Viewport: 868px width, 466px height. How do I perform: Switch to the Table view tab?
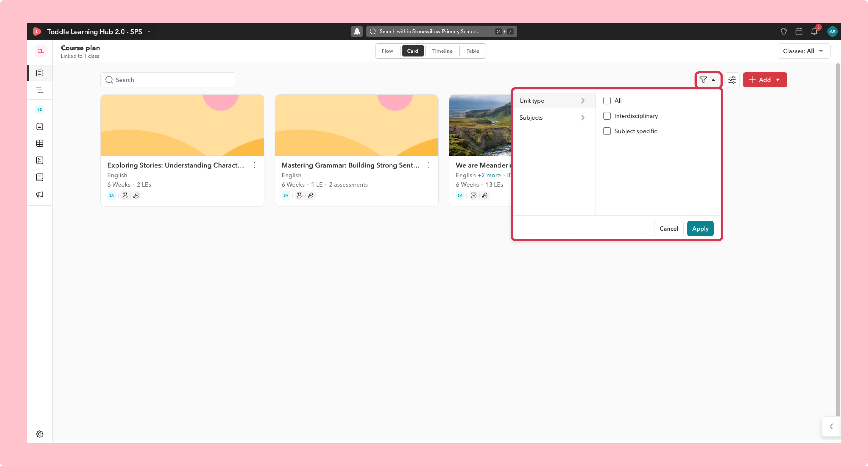(x=472, y=51)
